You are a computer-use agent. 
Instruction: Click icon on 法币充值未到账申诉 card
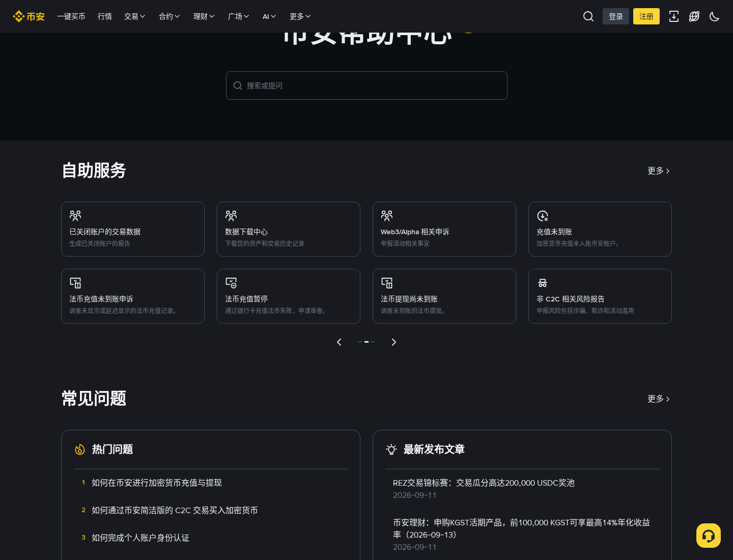click(x=75, y=283)
